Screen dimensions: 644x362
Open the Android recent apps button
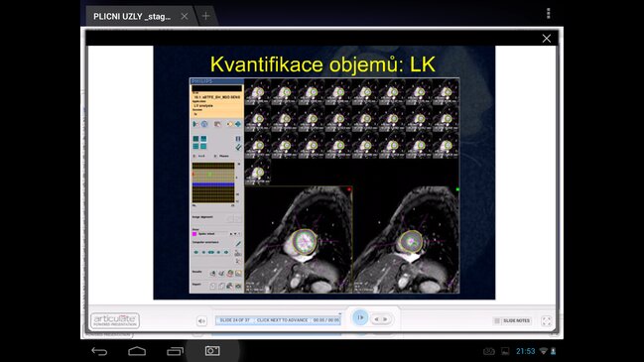point(175,351)
